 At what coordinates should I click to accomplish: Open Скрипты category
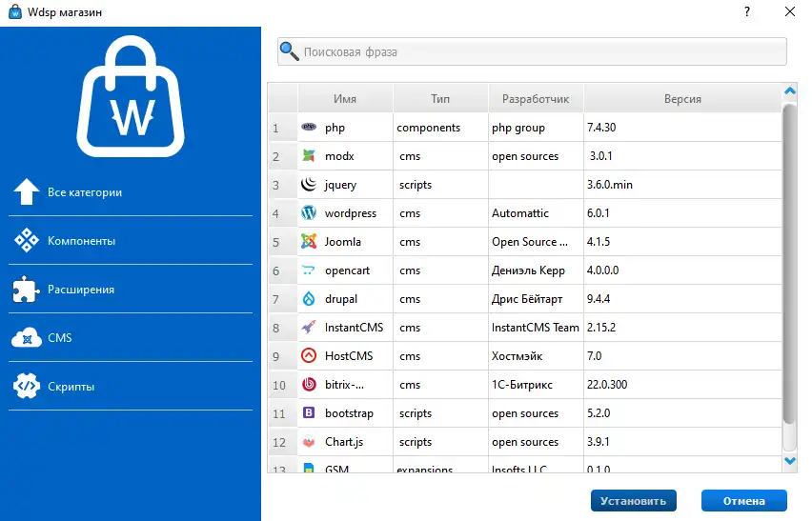point(131,386)
